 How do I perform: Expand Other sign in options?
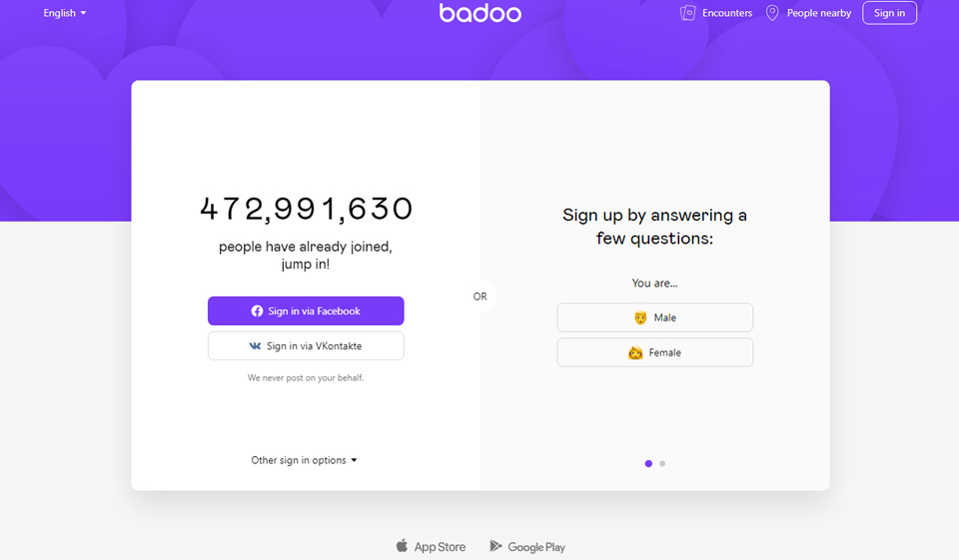coord(304,460)
